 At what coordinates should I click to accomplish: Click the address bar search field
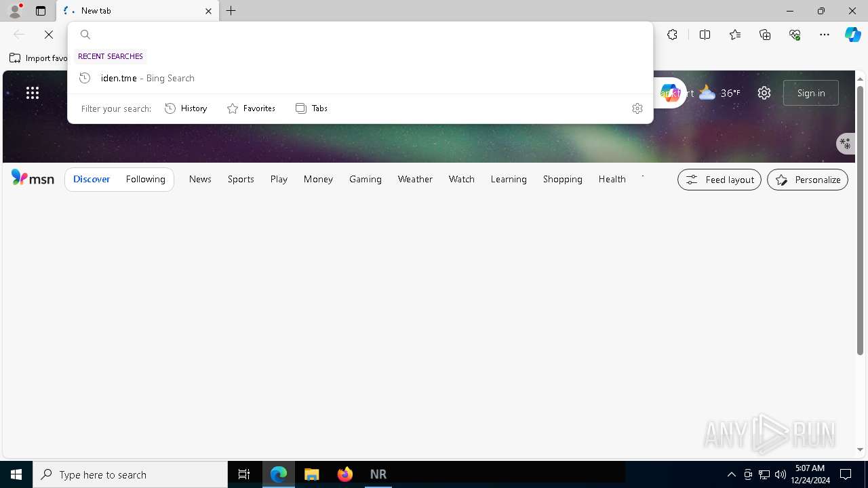click(360, 35)
